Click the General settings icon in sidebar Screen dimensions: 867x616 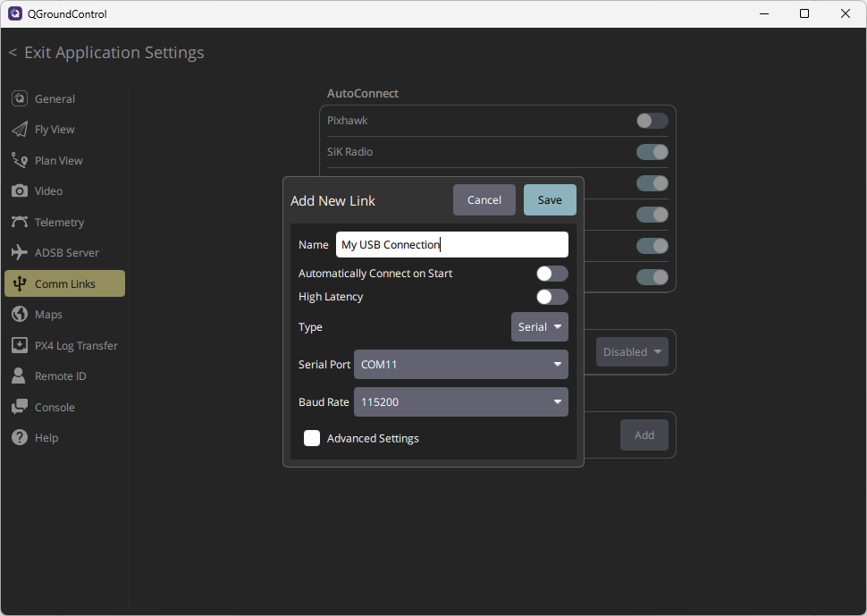[20, 98]
